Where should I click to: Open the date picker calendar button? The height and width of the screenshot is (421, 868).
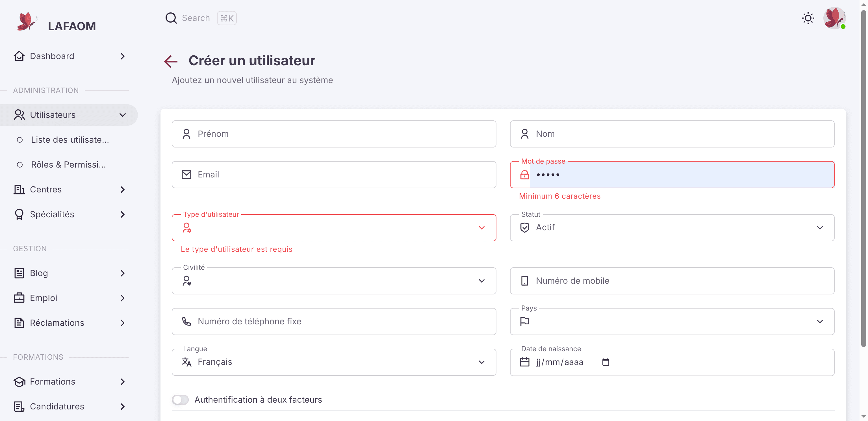tap(606, 362)
